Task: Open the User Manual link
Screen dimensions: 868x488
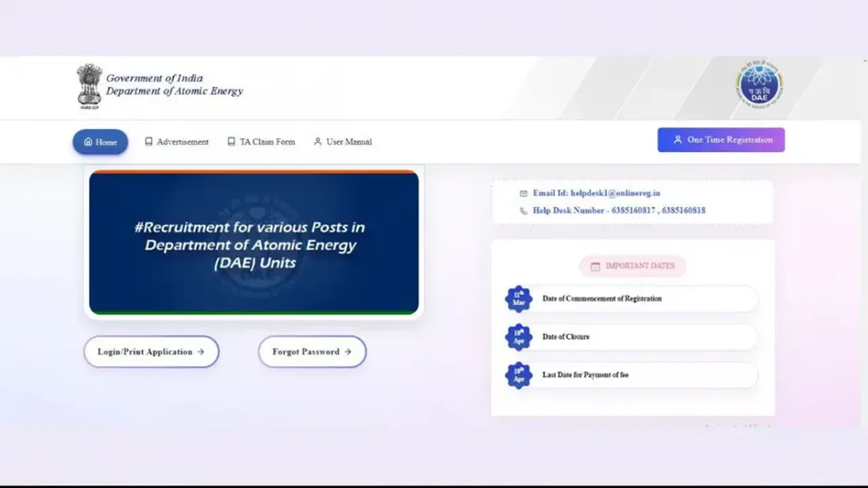Action: pyautogui.click(x=342, y=142)
